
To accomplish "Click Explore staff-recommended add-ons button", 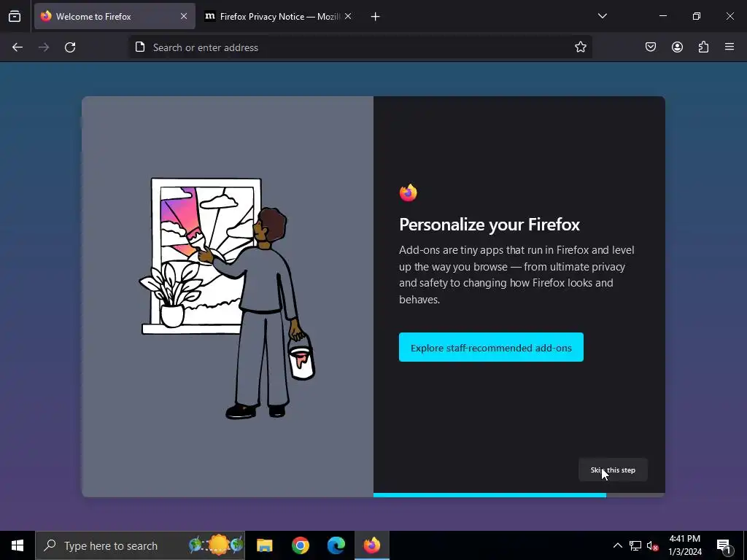I will (491, 348).
